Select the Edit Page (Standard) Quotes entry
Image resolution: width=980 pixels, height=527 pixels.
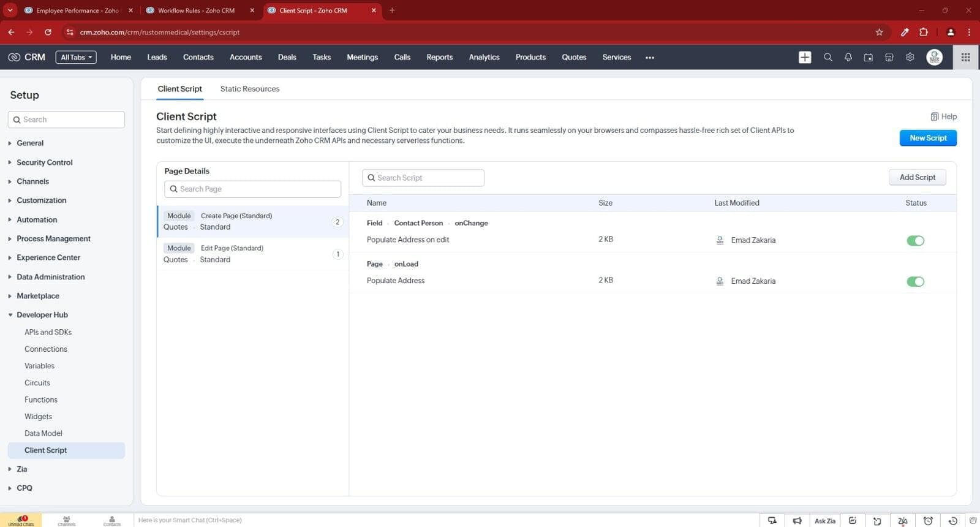click(252, 254)
